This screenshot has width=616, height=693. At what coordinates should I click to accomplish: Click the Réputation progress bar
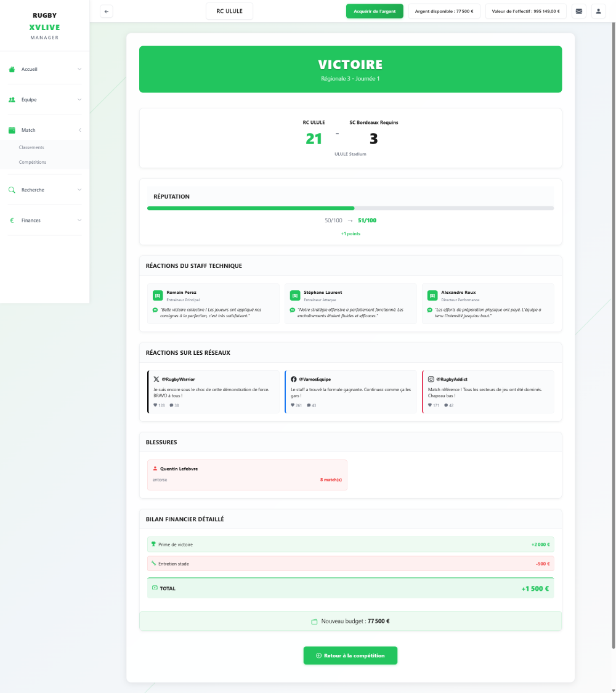coord(350,208)
